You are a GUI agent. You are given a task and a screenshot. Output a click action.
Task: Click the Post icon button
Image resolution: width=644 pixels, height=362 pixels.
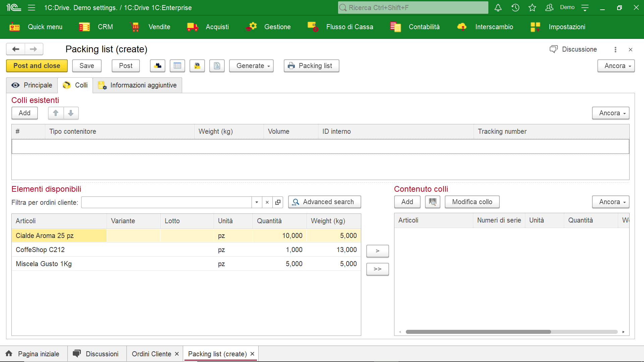pyautogui.click(x=126, y=65)
